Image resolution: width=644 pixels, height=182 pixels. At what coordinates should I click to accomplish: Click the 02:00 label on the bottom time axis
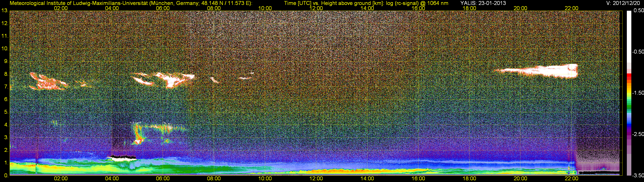click(61, 179)
